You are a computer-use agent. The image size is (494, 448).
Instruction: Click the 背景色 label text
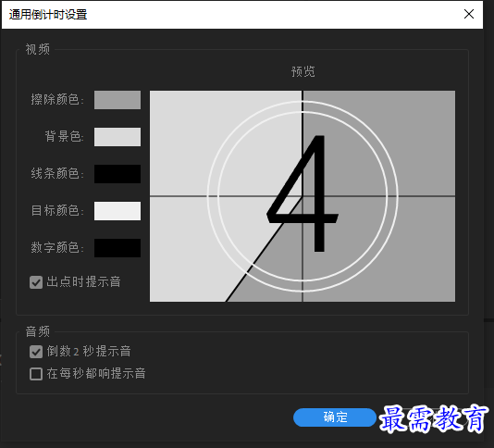pos(64,136)
